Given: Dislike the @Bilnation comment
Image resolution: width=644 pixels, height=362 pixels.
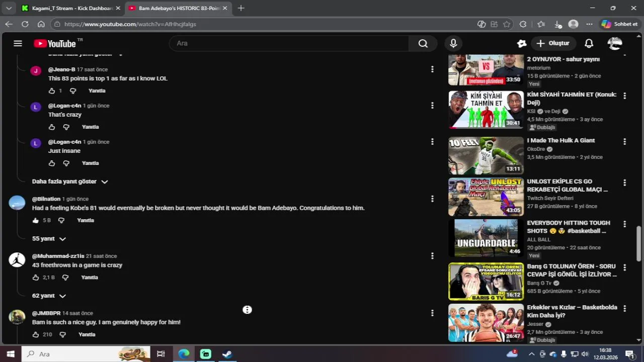Looking at the screenshot, I should (61, 221).
